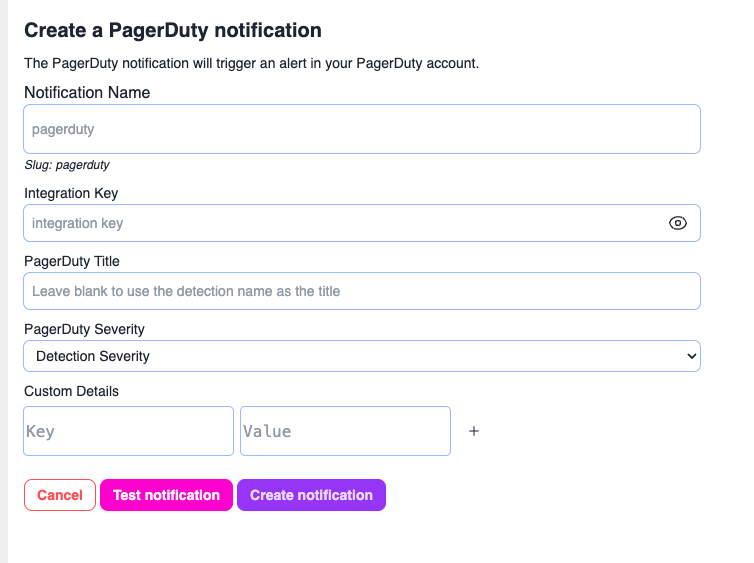The width and height of the screenshot is (754, 563).
Task: Click the description about triggering a PagerDuty alert
Action: coord(252,63)
